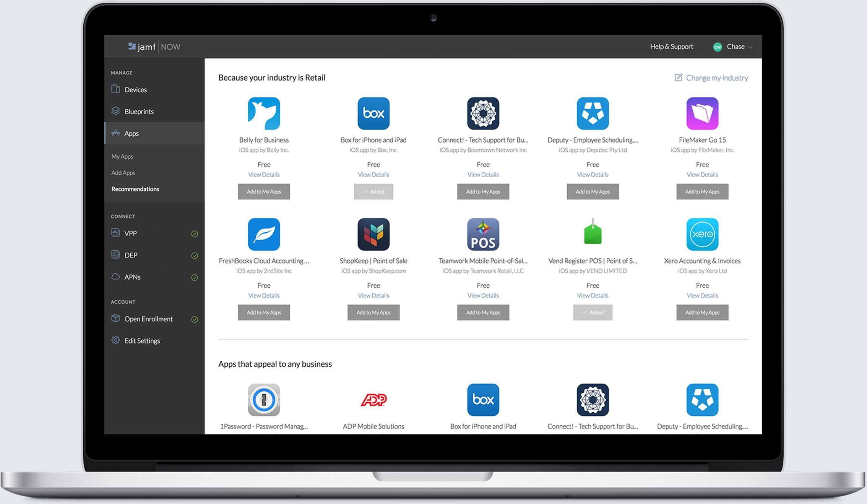Click the ShopKeep Point of Sale icon

373,234
